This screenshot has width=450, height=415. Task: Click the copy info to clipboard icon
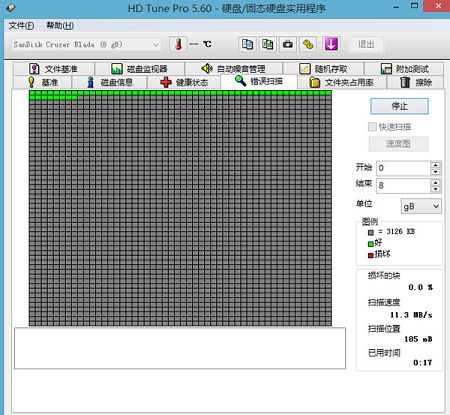coord(247,44)
